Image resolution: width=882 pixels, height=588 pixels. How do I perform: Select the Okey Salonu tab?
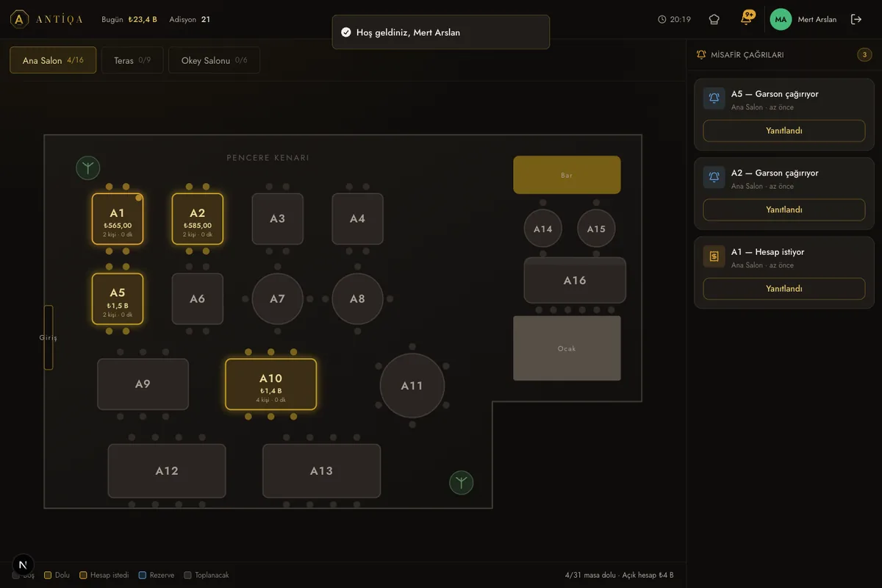tap(214, 60)
